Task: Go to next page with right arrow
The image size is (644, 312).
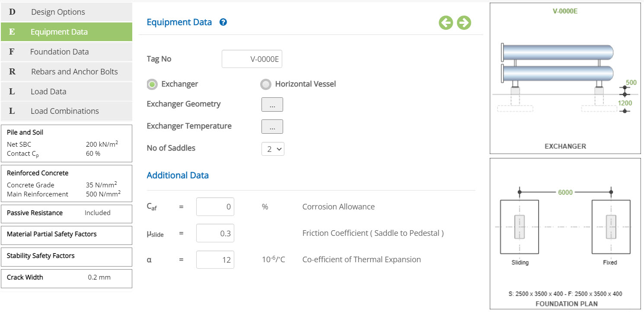Action: coord(464,23)
